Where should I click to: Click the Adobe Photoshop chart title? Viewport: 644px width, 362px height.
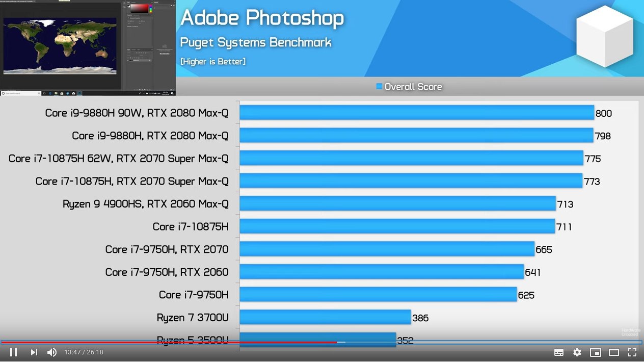point(262,18)
